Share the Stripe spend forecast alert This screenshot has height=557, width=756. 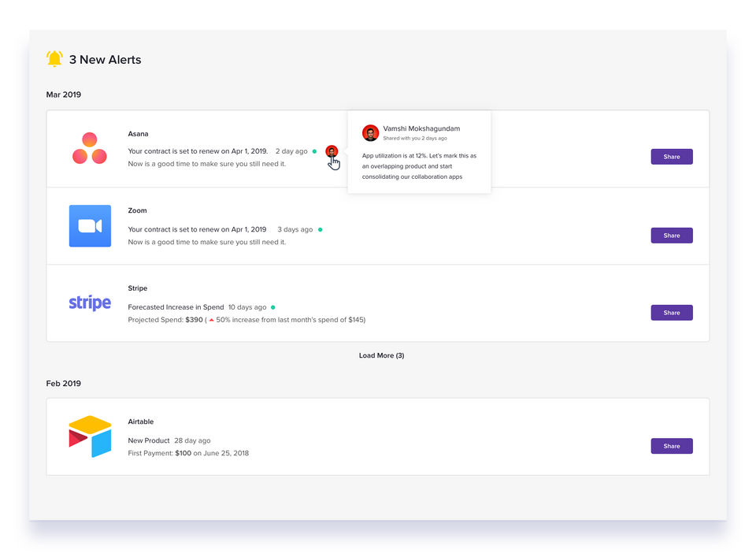click(671, 313)
